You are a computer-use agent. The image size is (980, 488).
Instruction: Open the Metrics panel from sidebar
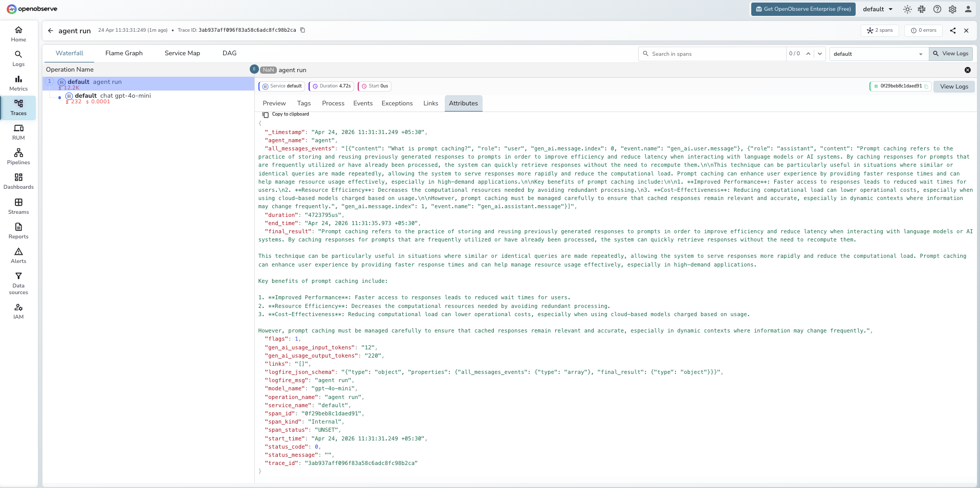click(x=18, y=83)
